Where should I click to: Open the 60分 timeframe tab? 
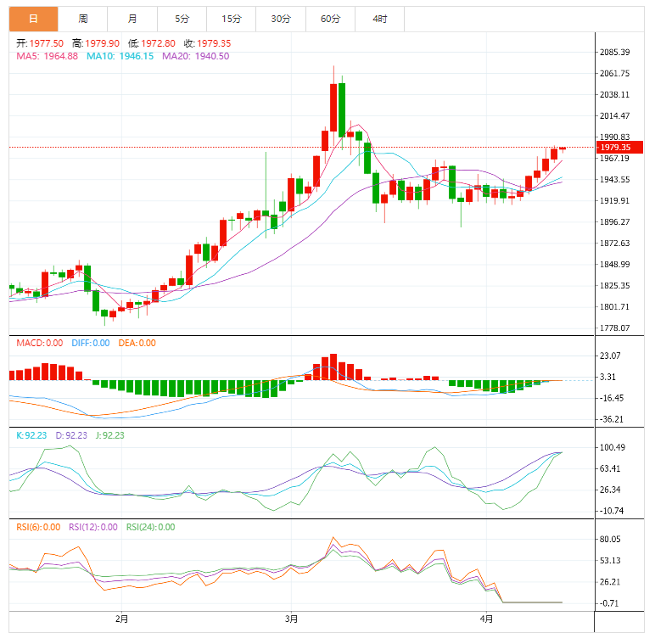click(330, 19)
